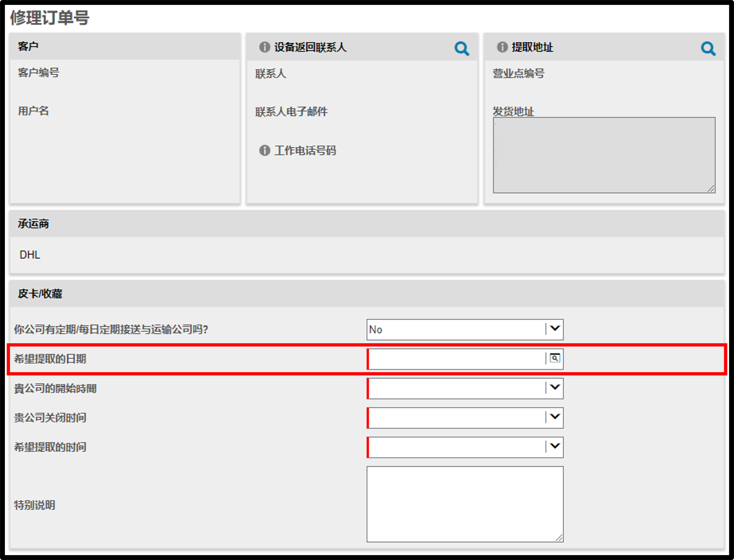Screen dimensions: 734x560
Task: Expand the regular pickup No dropdown
Action: coord(555,329)
